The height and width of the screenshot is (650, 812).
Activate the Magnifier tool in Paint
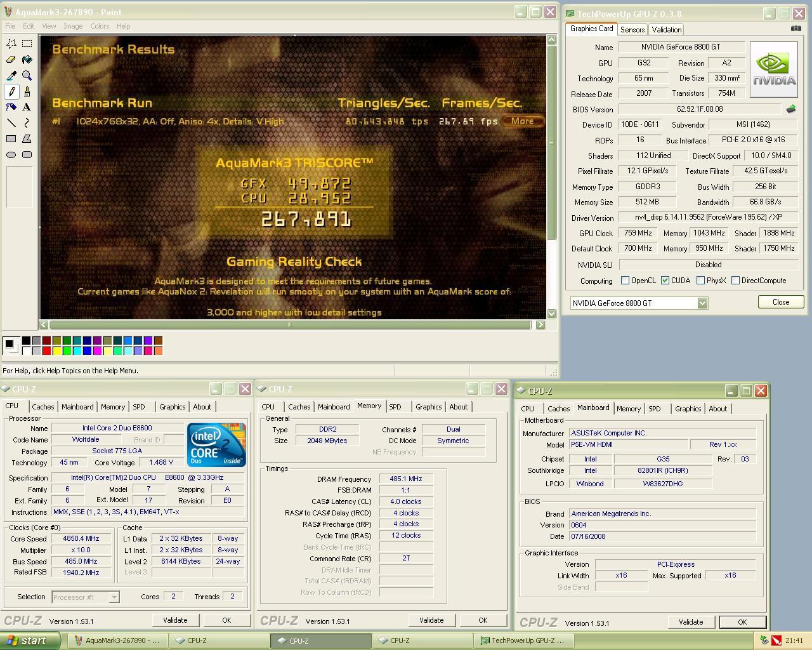(x=27, y=76)
